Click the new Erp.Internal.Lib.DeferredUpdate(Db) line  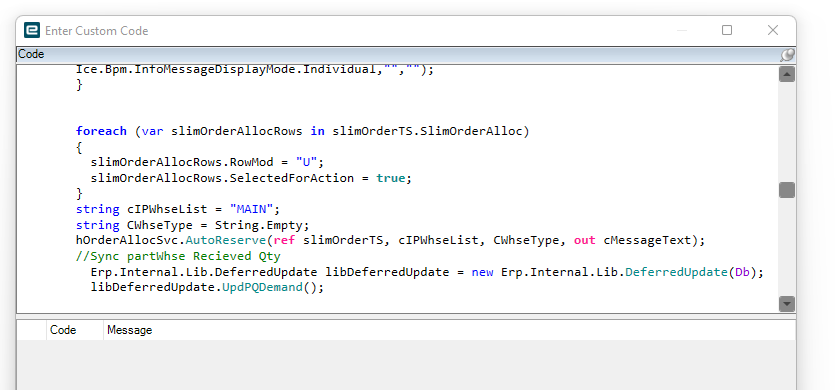click(x=427, y=272)
